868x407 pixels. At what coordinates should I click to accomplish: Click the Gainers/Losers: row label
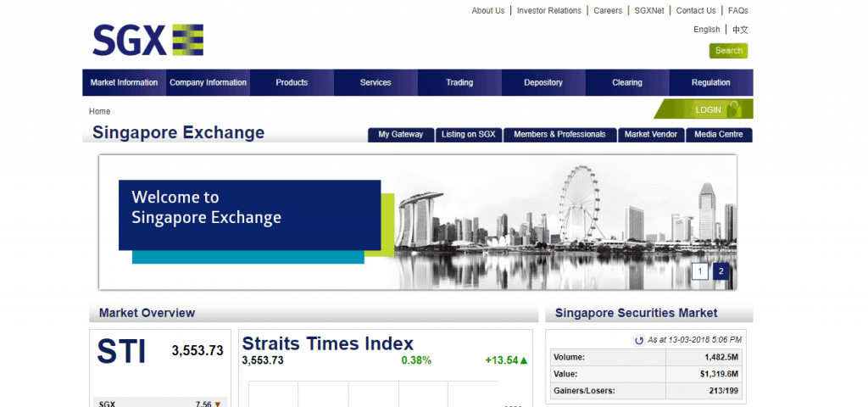point(584,391)
